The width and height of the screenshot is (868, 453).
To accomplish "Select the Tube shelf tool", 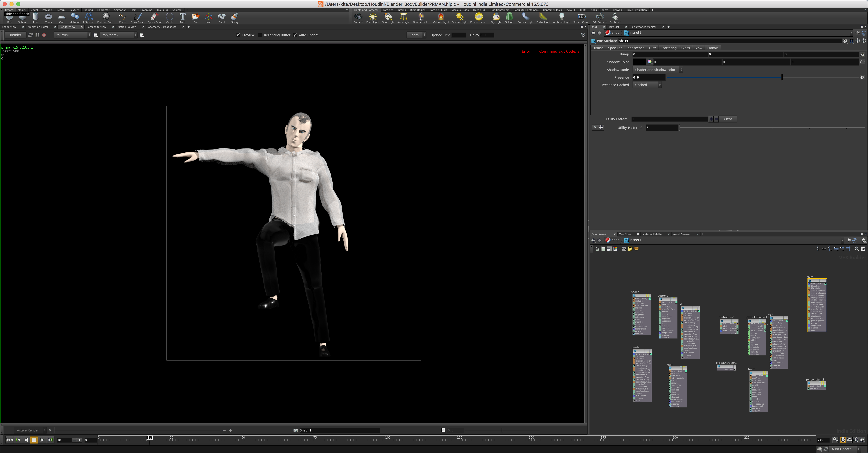I will (x=35, y=18).
